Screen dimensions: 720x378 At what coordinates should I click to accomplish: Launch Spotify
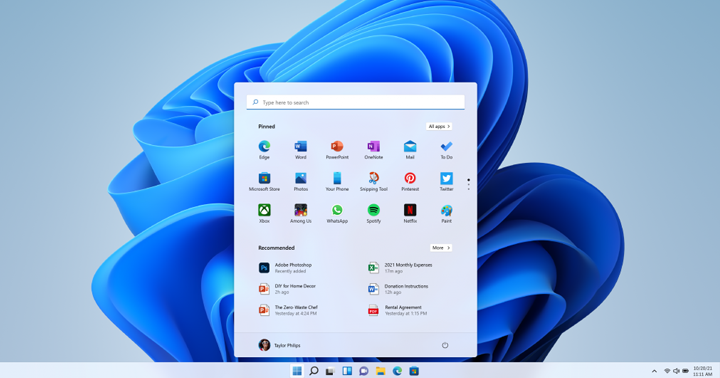[373, 214]
